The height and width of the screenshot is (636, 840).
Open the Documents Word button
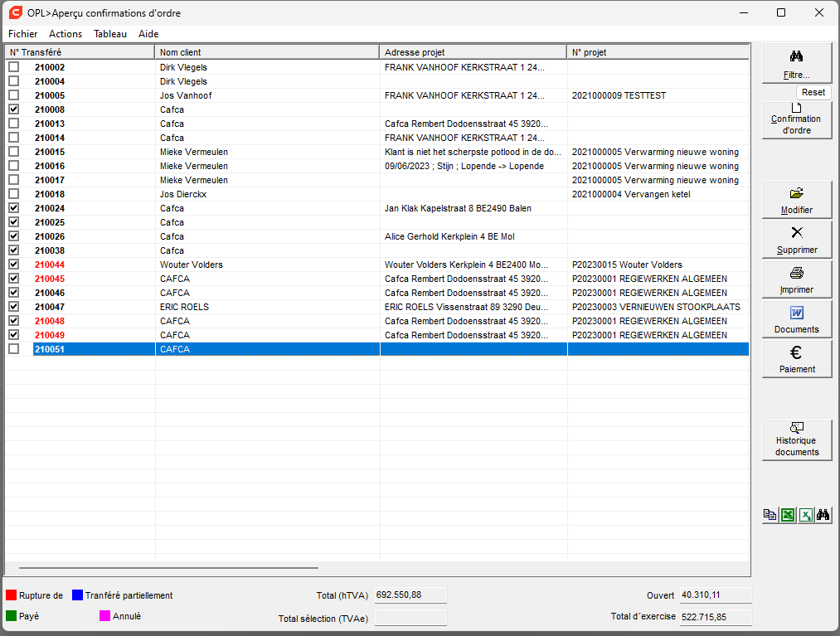pyautogui.click(x=797, y=319)
